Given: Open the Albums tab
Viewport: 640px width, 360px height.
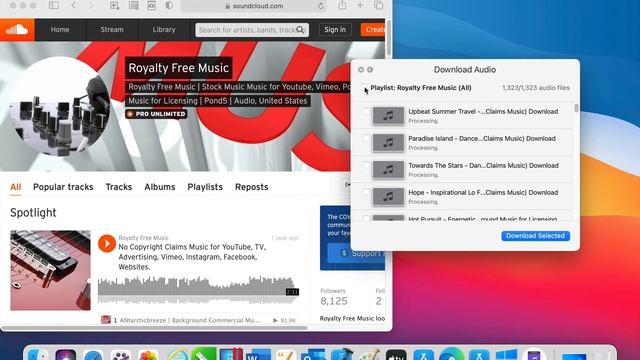Looking at the screenshot, I should 160,187.
